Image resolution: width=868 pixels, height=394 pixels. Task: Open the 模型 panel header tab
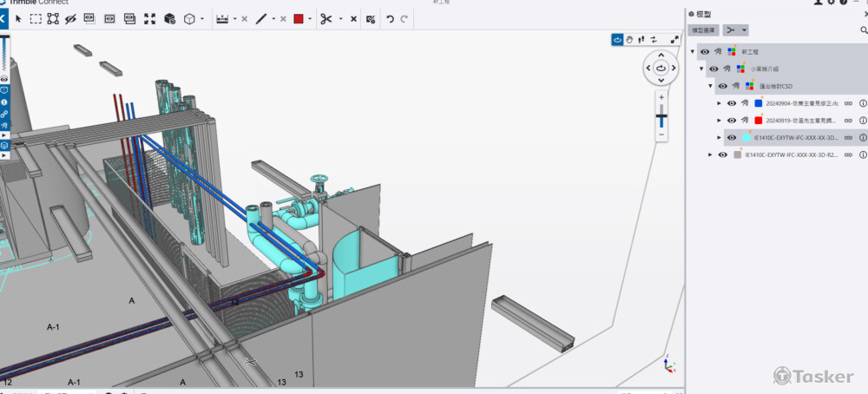click(x=700, y=14)
